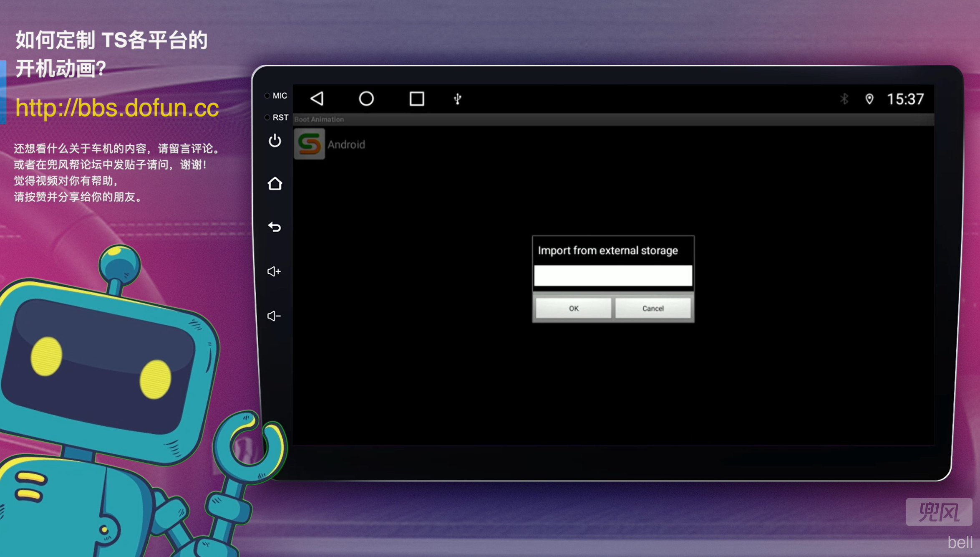Screen dimensions: 980x557
Task: Click OK in the import dialog
Action: pos(573,308)
